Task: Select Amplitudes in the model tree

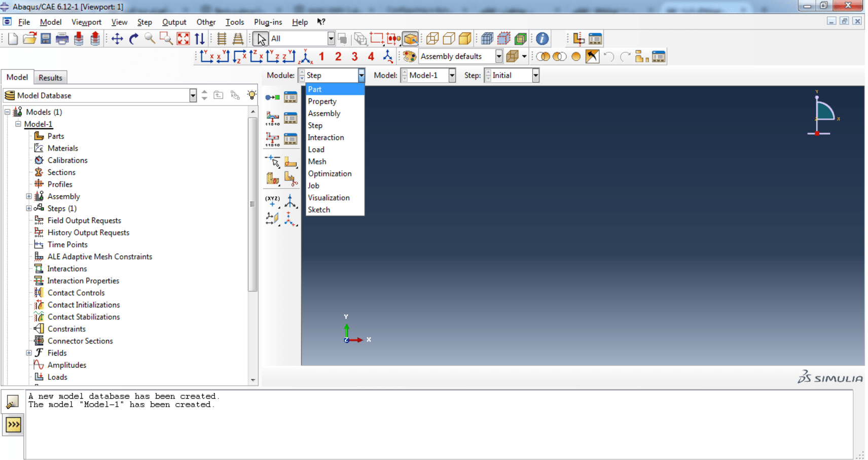Action: tap(66, 365)
